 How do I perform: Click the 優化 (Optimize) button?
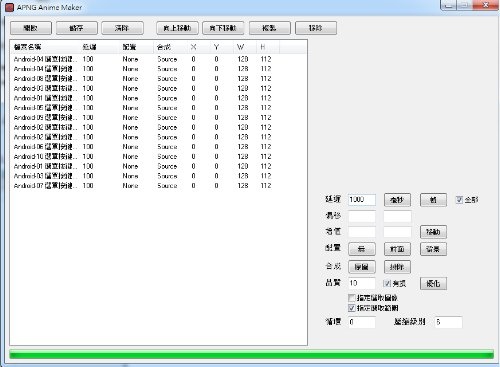coord(433,284)
